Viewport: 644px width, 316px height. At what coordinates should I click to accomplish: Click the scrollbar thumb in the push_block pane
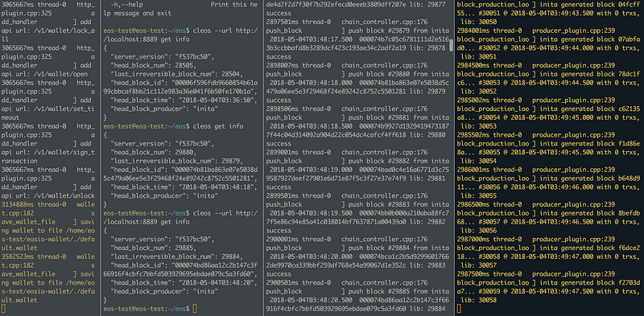(x=452, y=46)
